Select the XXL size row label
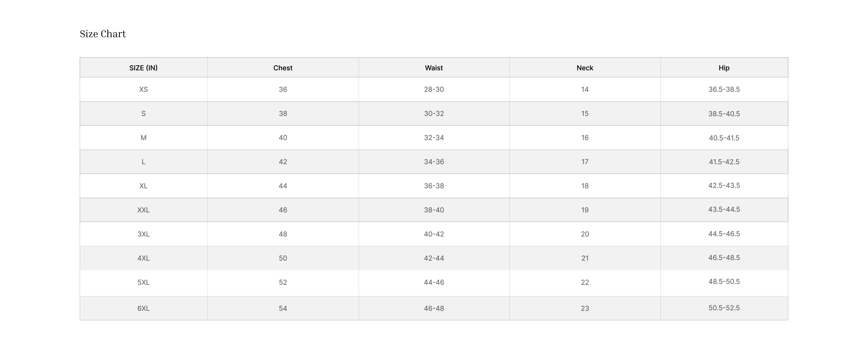The width and height of the screenshot is (868, 358). (x=143, y=210)
